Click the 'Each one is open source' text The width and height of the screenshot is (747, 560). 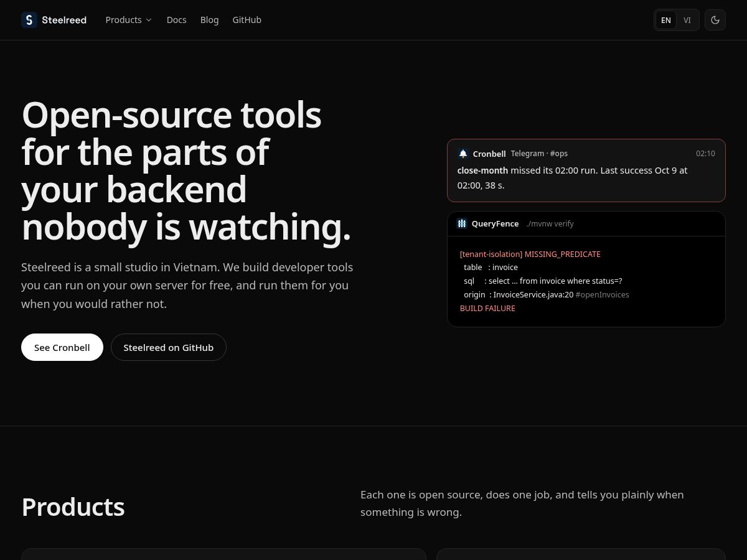click(522, 503)
